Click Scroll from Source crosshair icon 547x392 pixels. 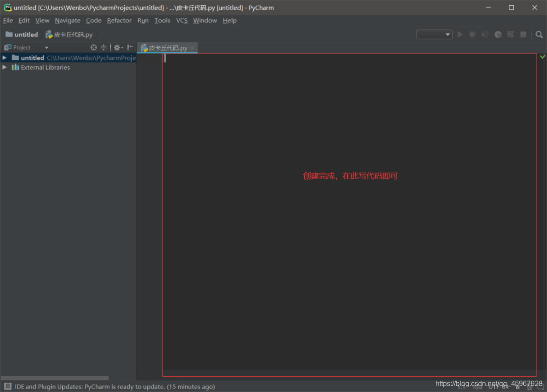(94, 47)
